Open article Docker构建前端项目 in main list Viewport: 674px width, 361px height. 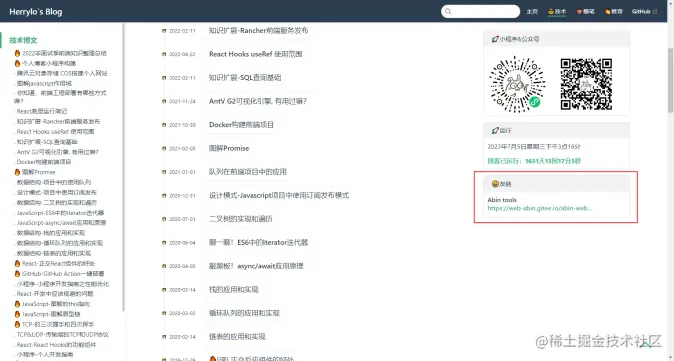click(x=241, y=125)
